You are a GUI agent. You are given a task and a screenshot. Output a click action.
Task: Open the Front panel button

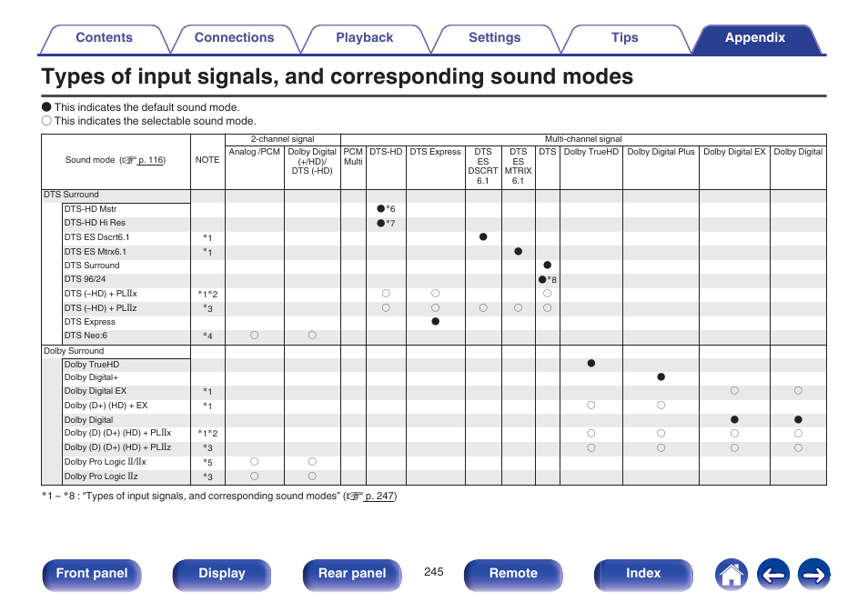click(x=92, y=575)
